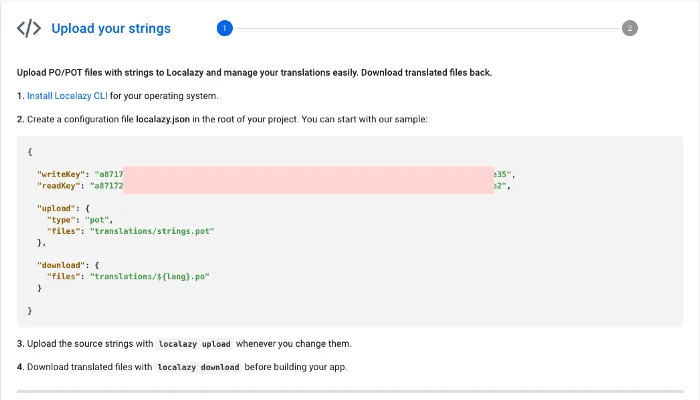
Task: Click the "writeKey" property name
Action: pos(60,174)
